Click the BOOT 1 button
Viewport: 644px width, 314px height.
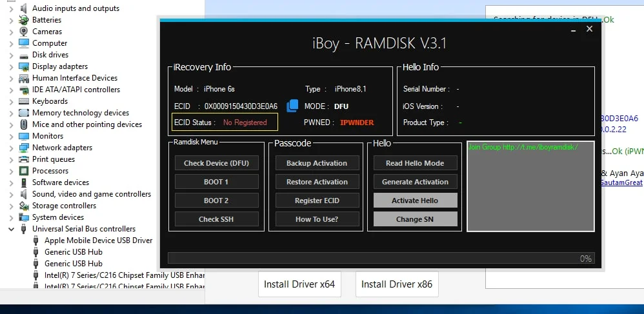pyautogui.click(x=216, y=182)
